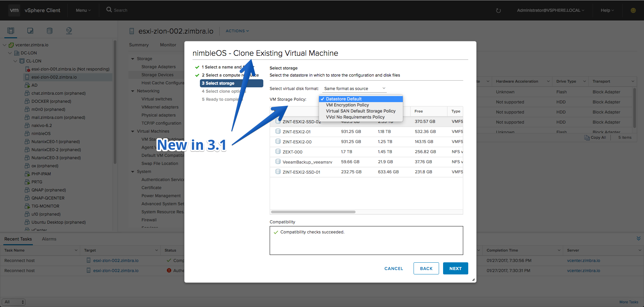Open the Networking inventory view icon

(x=69, y=31)
